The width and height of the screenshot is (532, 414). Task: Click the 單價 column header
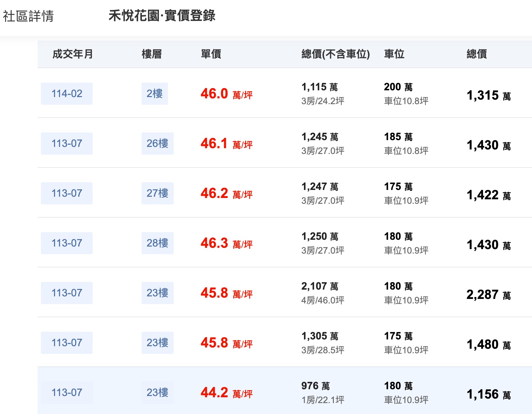coord(211,54)
